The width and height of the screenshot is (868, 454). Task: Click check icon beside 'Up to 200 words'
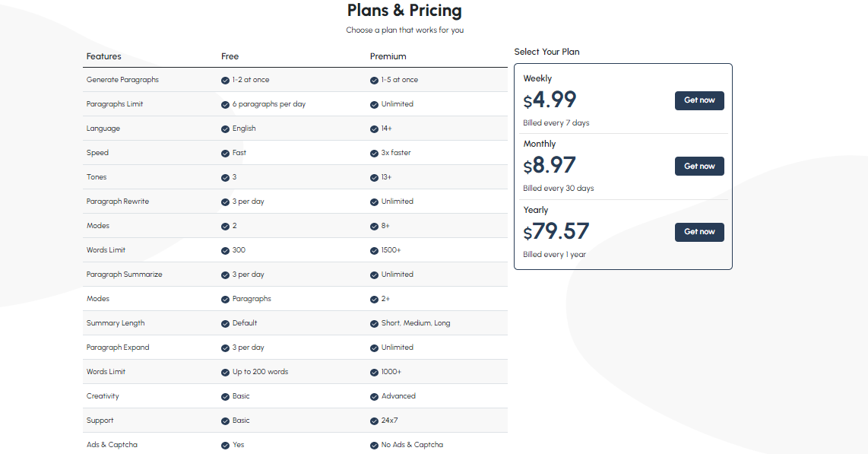click(x=225, y=373)
